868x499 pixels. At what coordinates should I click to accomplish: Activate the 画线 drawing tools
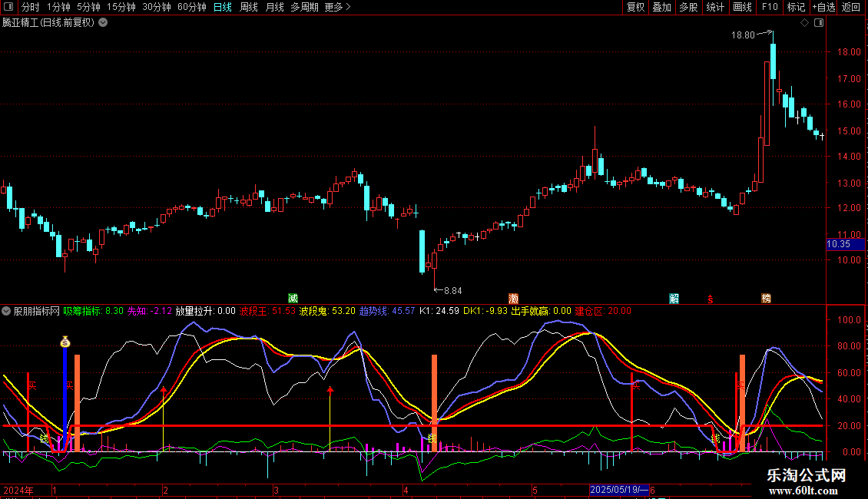coord(742,7)
